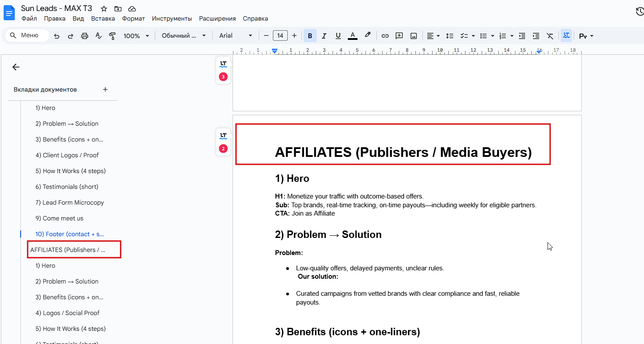Viewport: 644px width, 344px height.
Task: Open the Arial font dropdown
Action: [236, 36]
